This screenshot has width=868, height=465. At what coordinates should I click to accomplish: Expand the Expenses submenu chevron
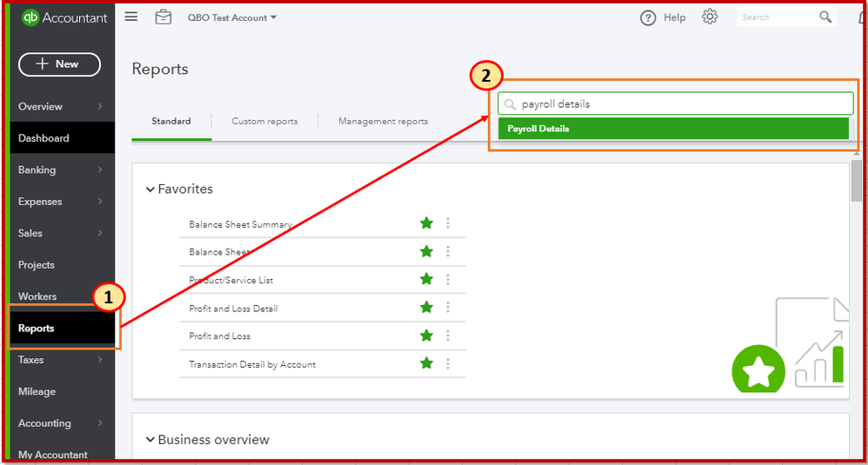pos(100,202)
